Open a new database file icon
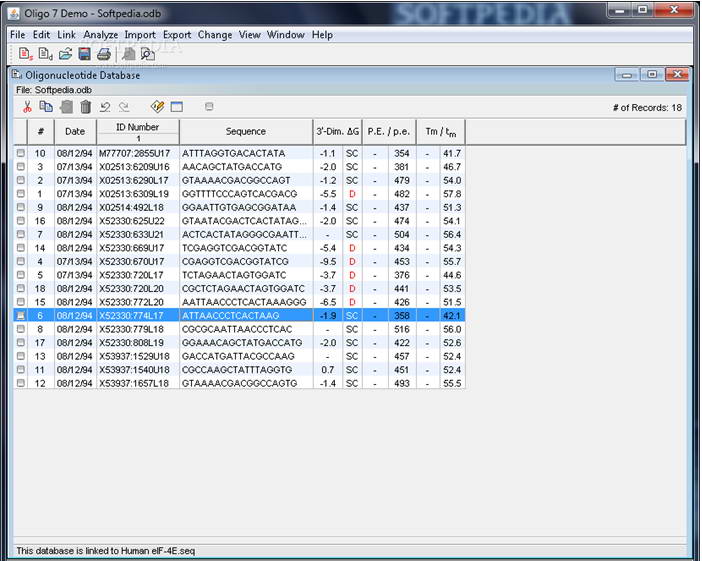Image resolution: width=702 pixels, height=561 pixels. coord(45,54)
